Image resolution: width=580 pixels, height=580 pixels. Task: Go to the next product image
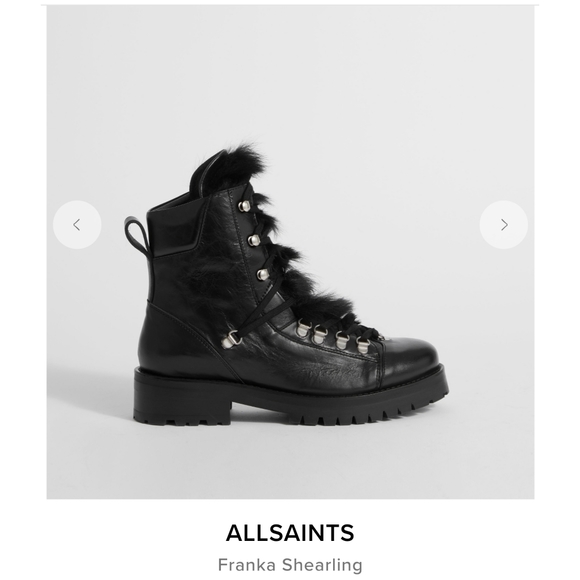[x=503, y=225]
